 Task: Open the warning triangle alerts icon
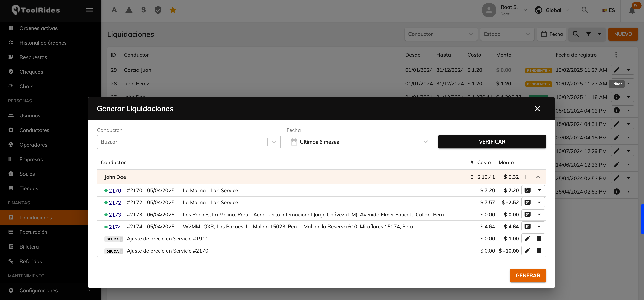tap(129, 10)
